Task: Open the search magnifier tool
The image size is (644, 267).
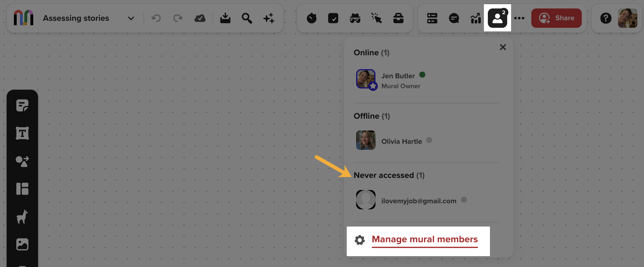Action: [247, 18]
